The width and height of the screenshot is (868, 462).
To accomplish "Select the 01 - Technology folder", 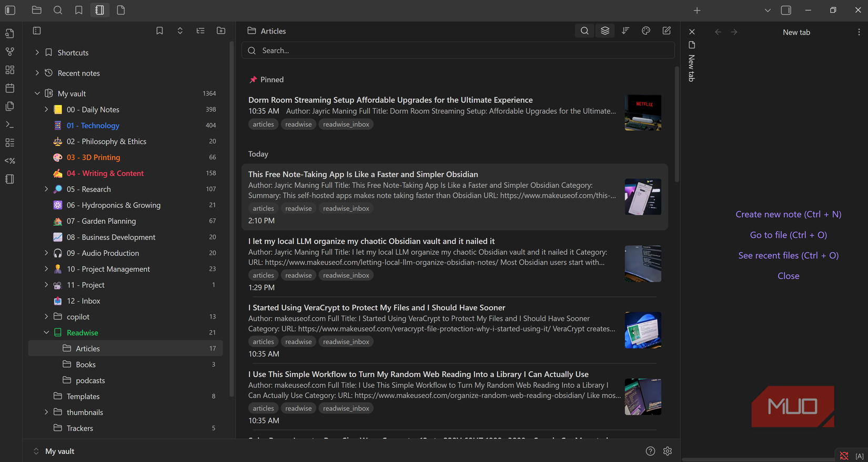I will coord(125,125).
